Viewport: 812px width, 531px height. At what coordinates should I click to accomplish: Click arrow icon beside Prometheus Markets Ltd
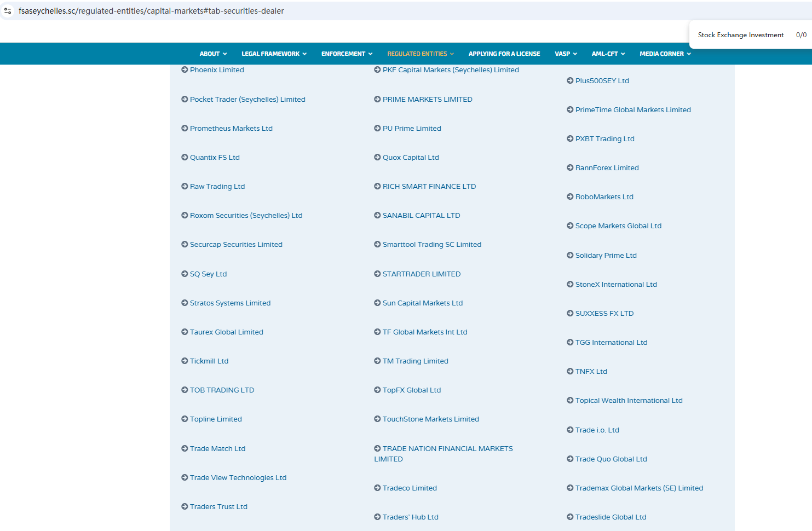tap(185, 128)
